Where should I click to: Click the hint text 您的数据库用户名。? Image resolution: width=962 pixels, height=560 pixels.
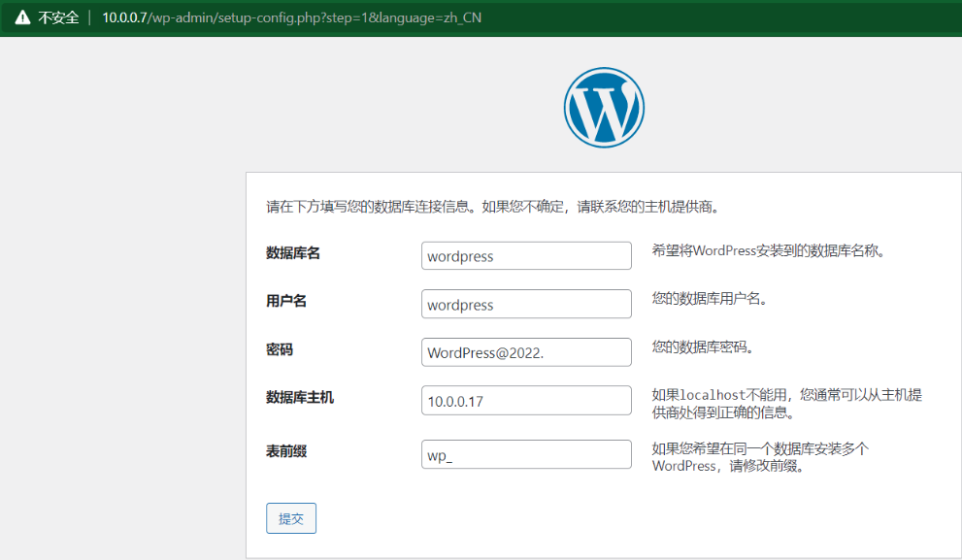pyautogui.click(x=710, y=299)
